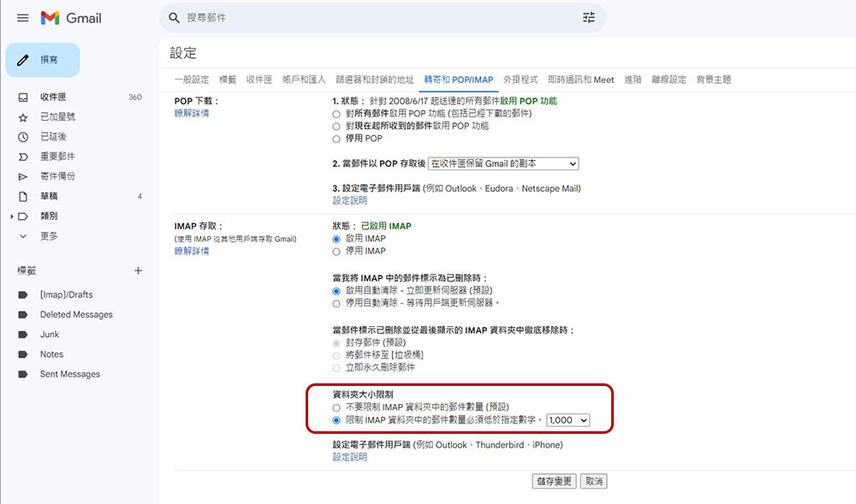The image size is (856, 504).
Task: Select 停用自動清除 radio
Action: (x=336, y=303)
